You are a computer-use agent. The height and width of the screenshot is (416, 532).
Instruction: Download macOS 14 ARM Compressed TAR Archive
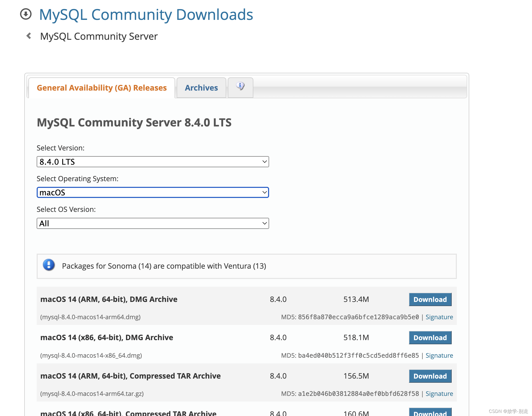(430, 376)
